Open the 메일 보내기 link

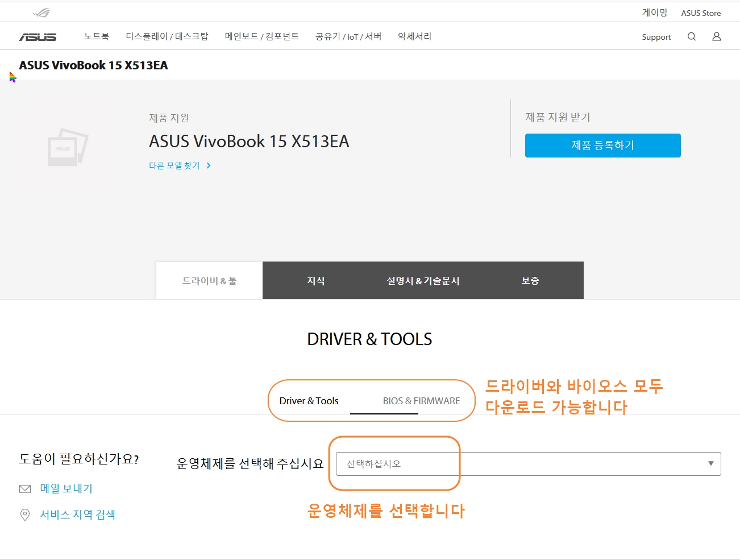66,488
